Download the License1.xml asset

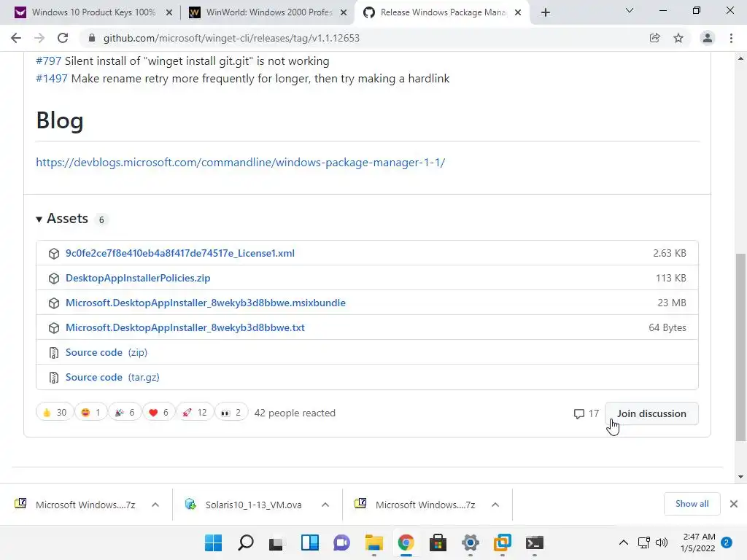180,253
